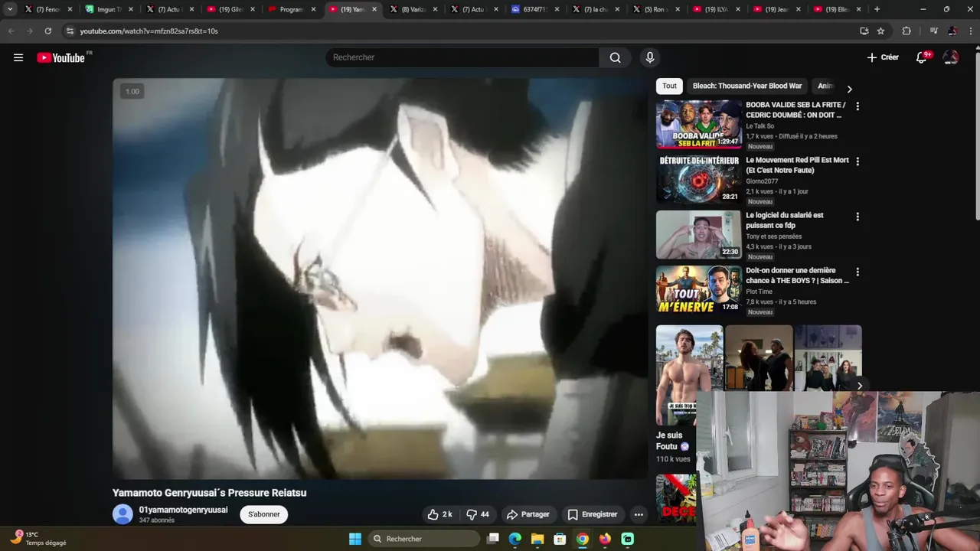Switch to the (8) Variz tab
This screenshot has height=551, width=980.
click(413, 9)
